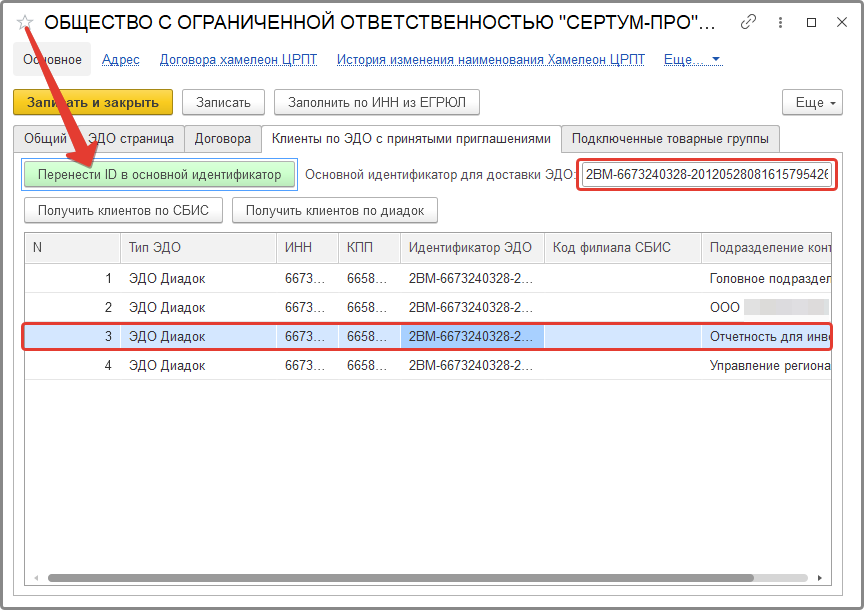
Task: Click 'Управление региона...' cell in row 4
Action: pyautogui.click(x=766, y=365)
